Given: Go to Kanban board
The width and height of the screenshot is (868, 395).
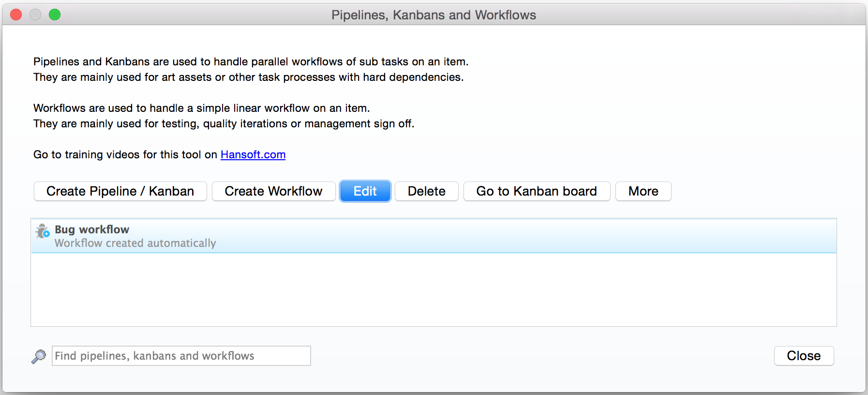Looking at the screenshot, I should coord(537,191).
